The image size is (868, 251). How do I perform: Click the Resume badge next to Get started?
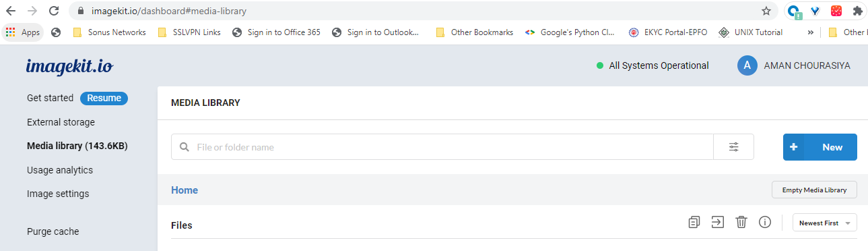tap(104, 98)
